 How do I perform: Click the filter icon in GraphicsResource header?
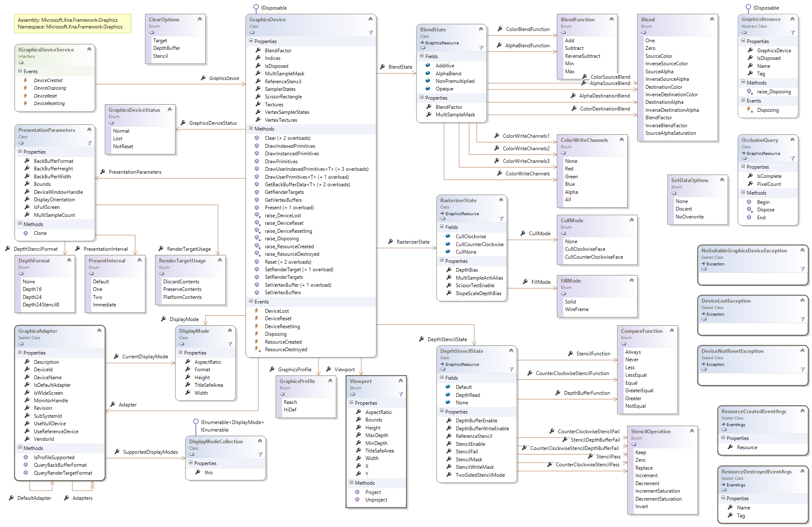click(792, 33)
